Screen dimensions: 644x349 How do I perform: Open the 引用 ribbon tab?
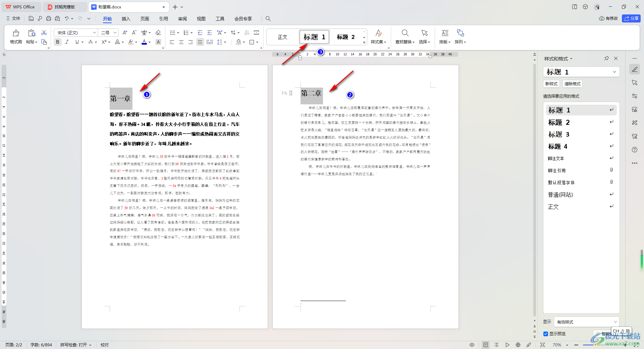pos(163,18)
